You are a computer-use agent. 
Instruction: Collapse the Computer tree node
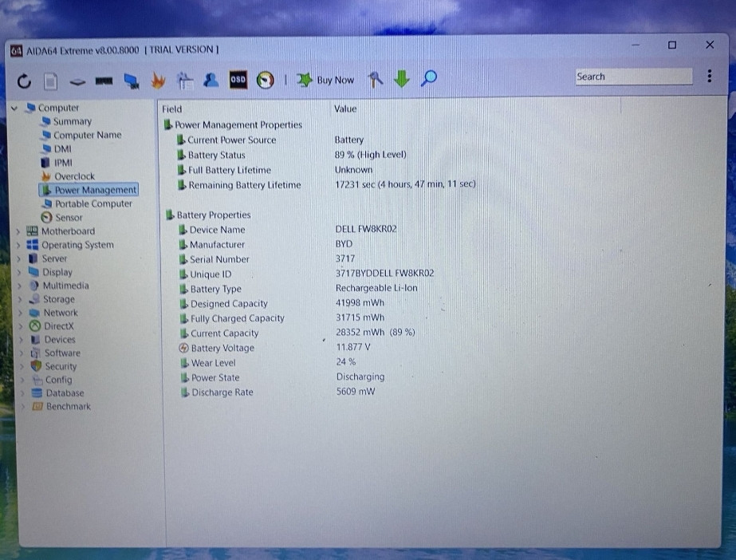point(15,107)
